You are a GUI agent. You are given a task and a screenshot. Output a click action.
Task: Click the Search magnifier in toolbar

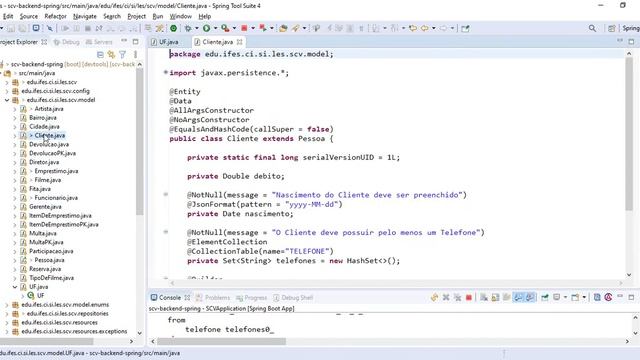pyautogui.click(x=592, y=28)
